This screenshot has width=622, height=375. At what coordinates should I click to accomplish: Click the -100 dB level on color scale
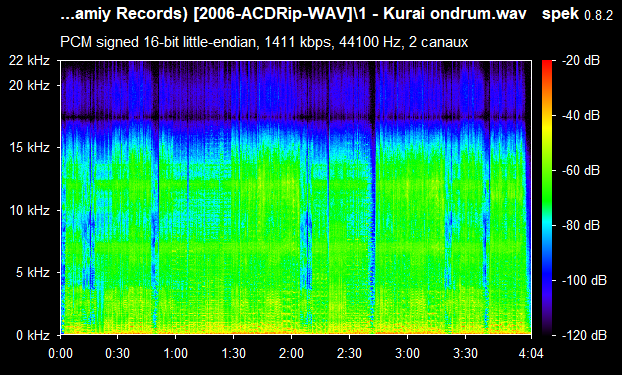584,280
